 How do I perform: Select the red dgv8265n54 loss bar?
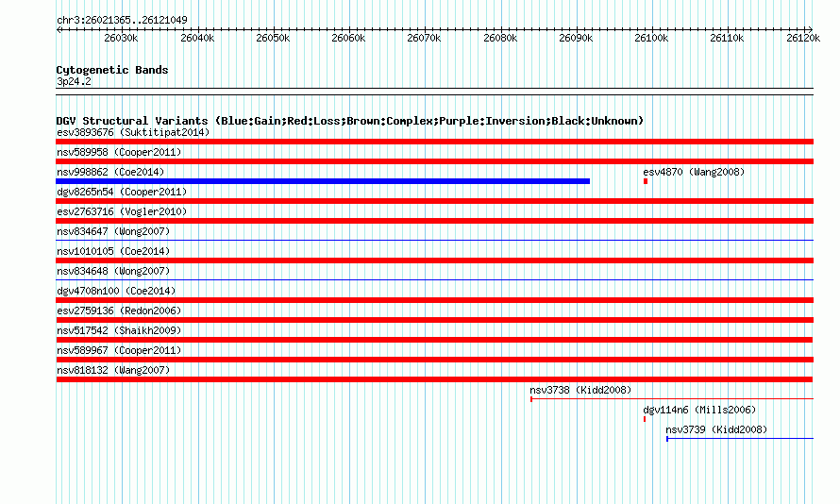(x=434, y=201)
